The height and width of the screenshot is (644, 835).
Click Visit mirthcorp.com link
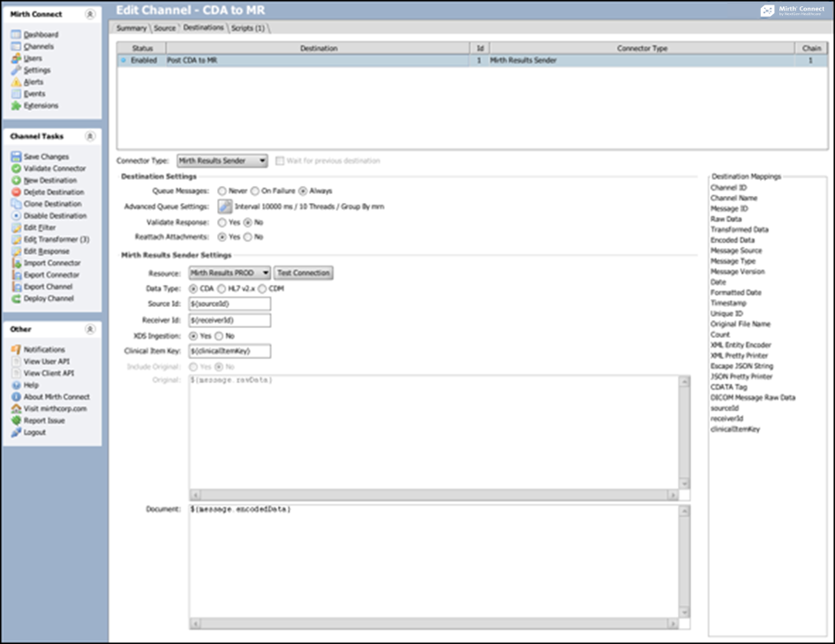55,409
